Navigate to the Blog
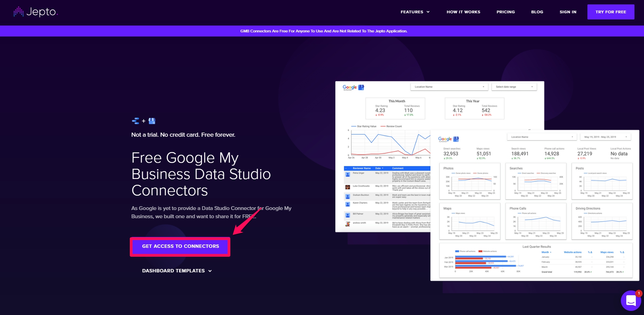 [x=537, y=12]
